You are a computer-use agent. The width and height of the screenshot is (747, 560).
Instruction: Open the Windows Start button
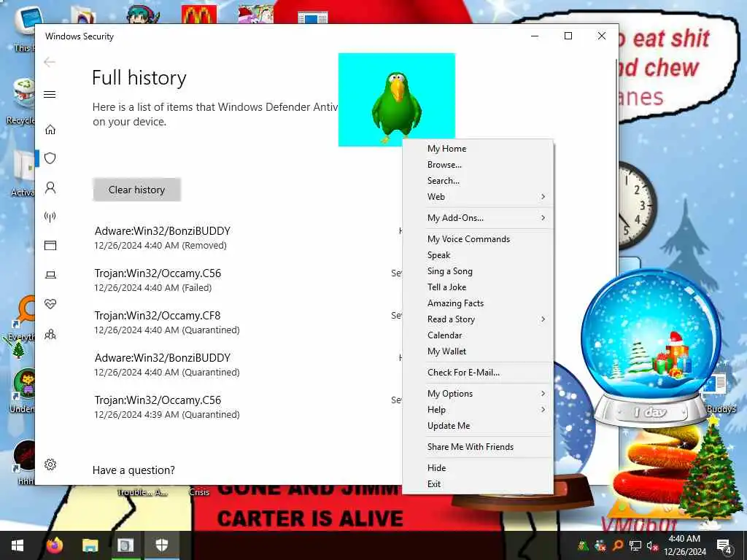[18, 545]
